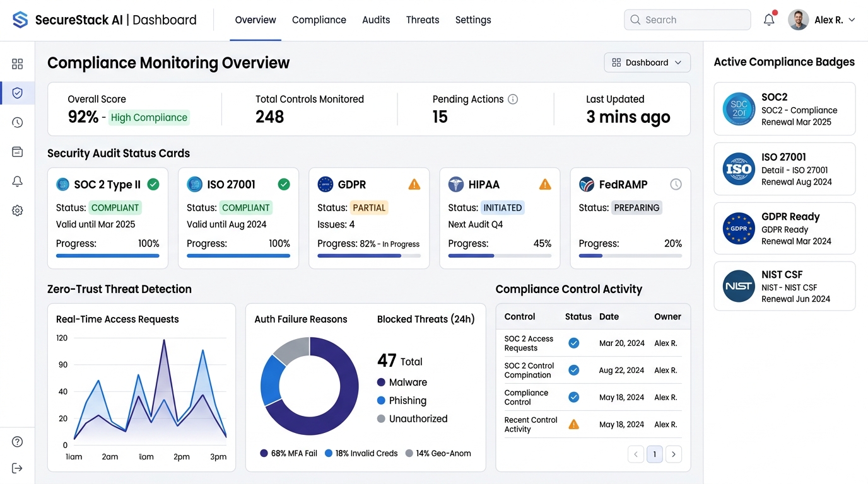
Task: Click the ISO 27001 green checkmark icon
Action: tap(284, 184)
